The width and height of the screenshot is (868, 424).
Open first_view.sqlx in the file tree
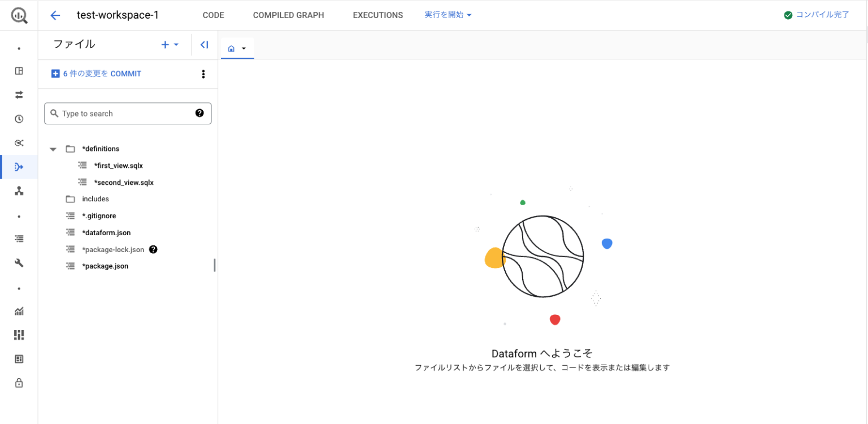(118, 166)
